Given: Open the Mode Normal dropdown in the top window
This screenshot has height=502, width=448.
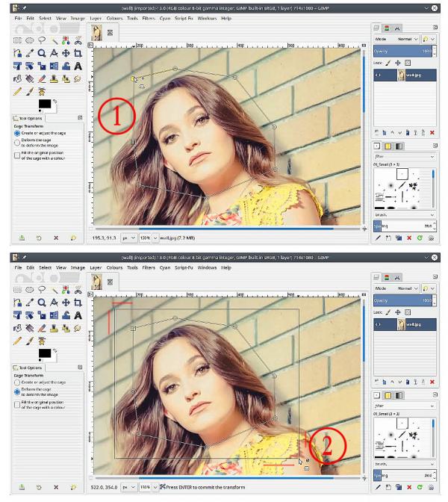Looking at the screenshot, I should (x=396, y=39).
